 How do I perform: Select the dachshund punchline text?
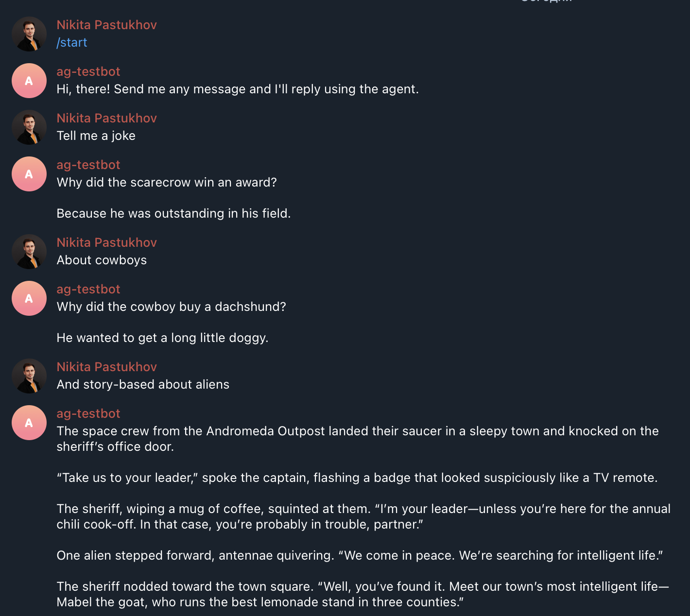coord(163,338)
